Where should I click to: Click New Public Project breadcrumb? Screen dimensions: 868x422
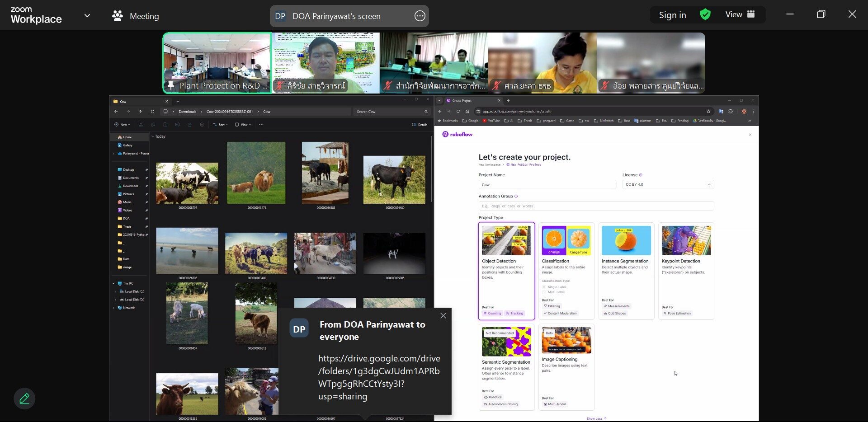click(x=524, y=165)
